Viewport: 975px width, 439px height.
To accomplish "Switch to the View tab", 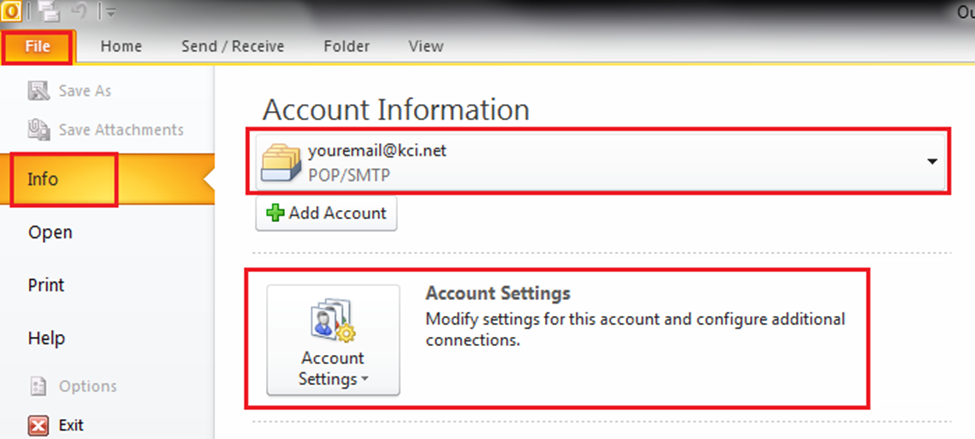I will (426, 46).
